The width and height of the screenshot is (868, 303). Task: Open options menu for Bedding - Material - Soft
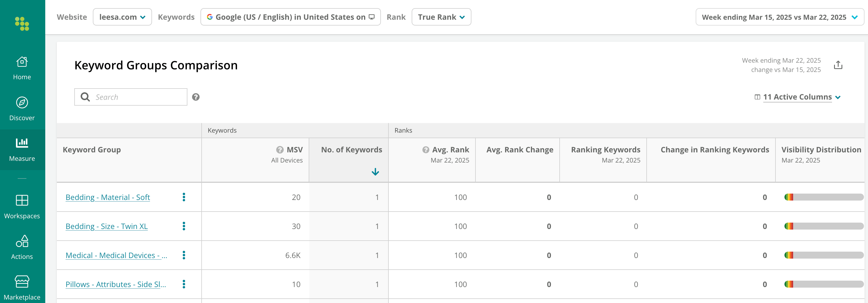coord(184,197)
